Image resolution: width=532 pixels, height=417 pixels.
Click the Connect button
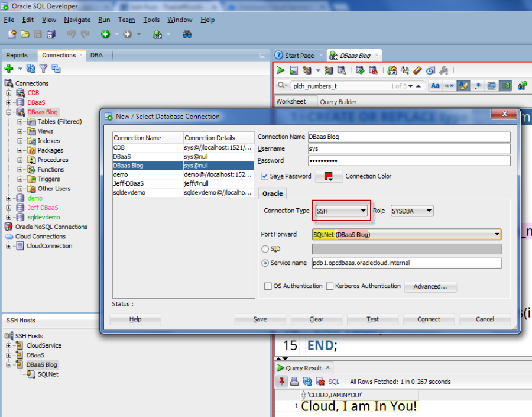point(429,319)
